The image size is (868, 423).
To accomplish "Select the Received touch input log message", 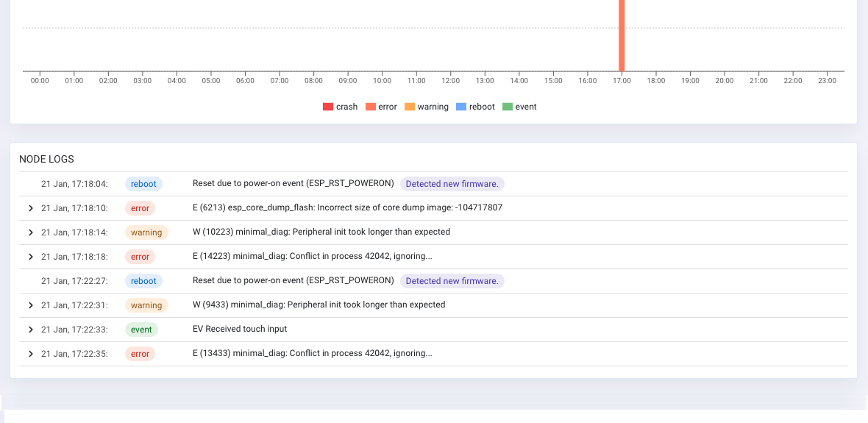I will pyautogui.click(x=240, y=329).
